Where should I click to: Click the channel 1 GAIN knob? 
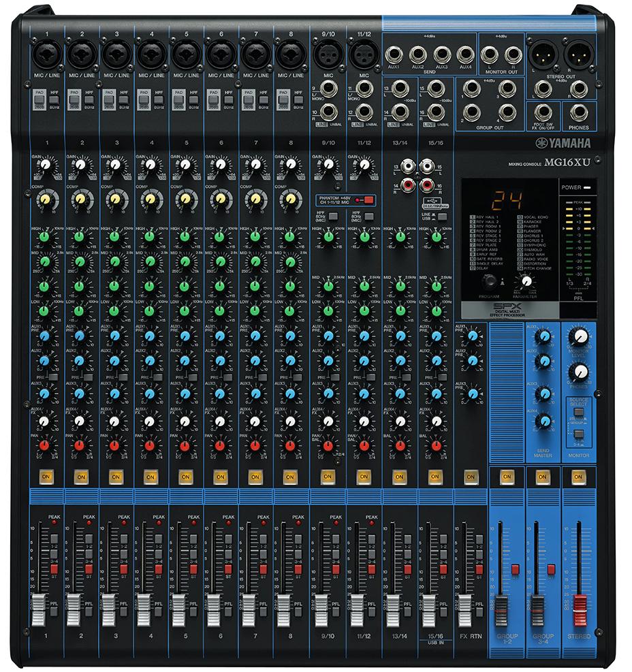pyautogui.click(x=45, y=165)
